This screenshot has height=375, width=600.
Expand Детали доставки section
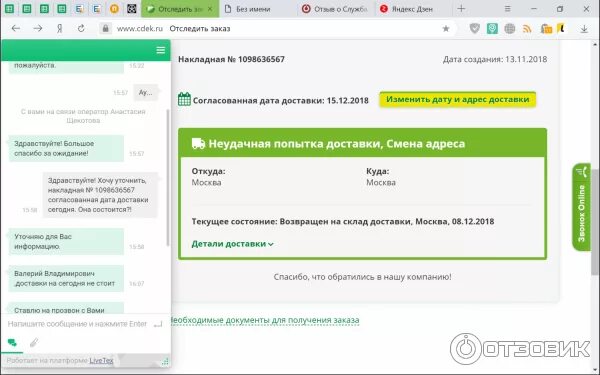pos(232,244)
